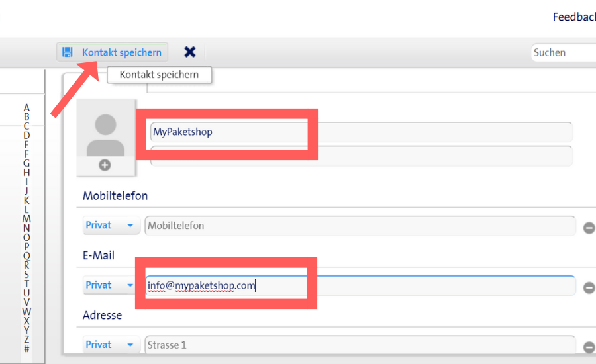Click the floppy disk save icon
Image resolution: width=596 pixels, height=364 pixels.
point(66,52)
